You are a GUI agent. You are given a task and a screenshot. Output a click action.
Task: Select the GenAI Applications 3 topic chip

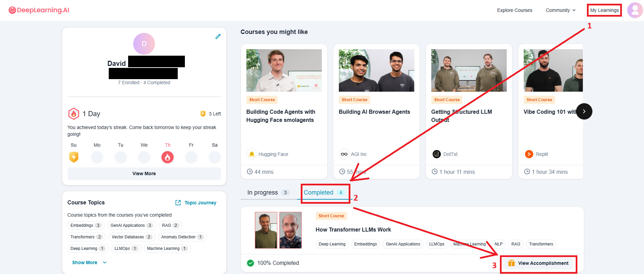(x=132, y=225)
